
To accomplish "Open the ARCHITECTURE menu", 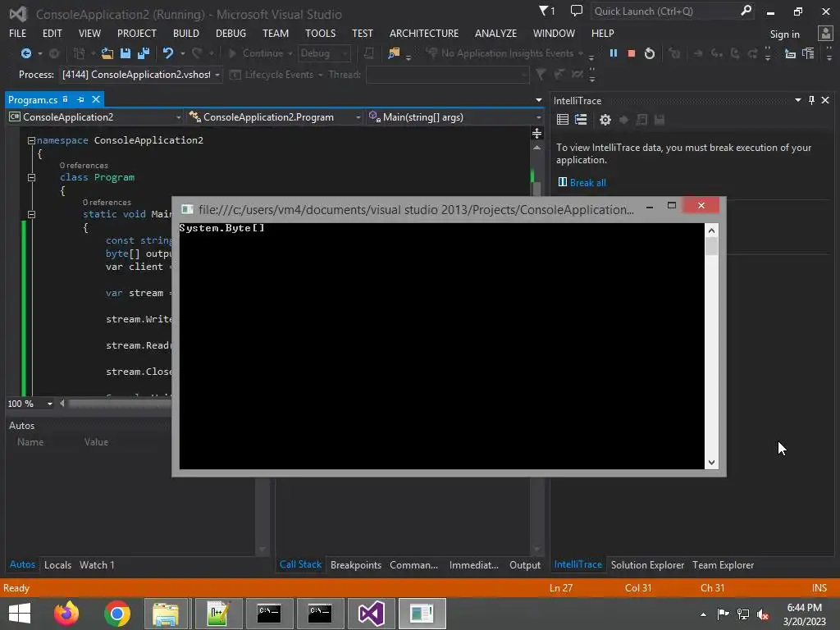I will (424, 33).
